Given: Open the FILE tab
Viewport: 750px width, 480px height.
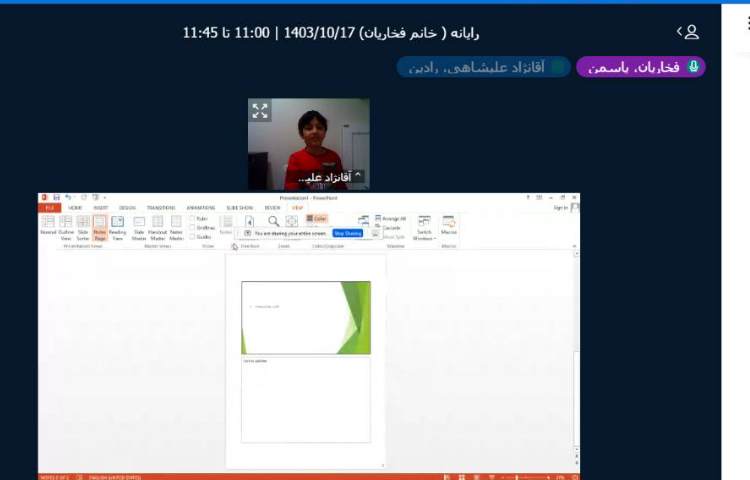Looking at the screenshot, I should (x=49, y=208).
